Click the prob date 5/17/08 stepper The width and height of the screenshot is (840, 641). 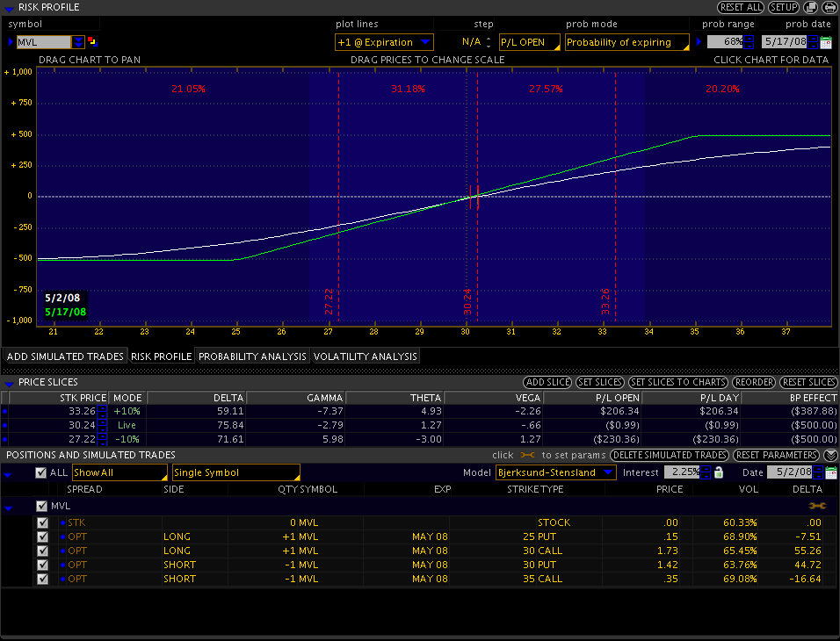(813, 42)
